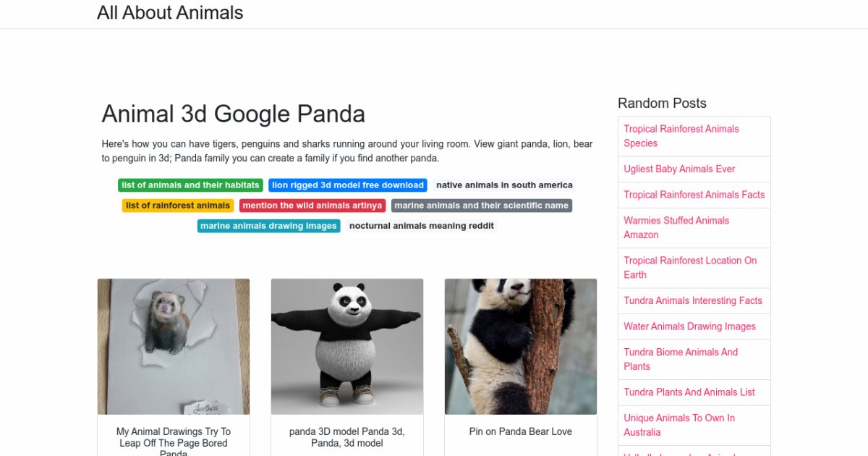Open 'Water Animals Drawing Images' post

(x=689, y=326)
